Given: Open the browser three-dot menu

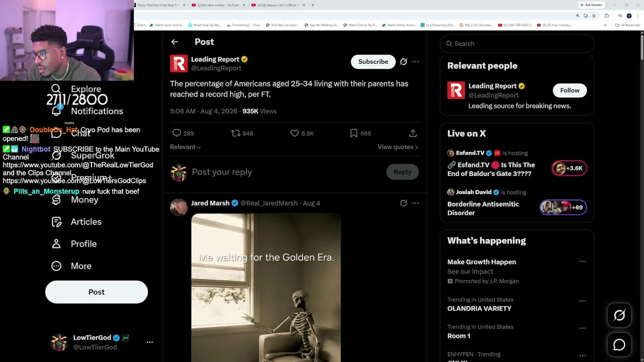Looking at the screenshot, I should 638,16.
